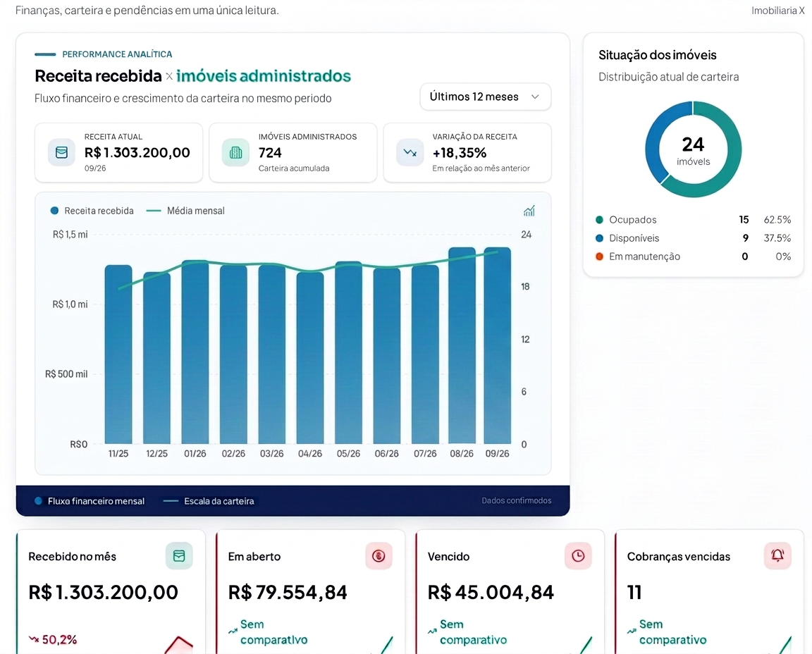This screenshot has height=654, width=812.
Task: Click the R$ 500 mil axis label
Action: pyautogui.click(x=66, y=374)
